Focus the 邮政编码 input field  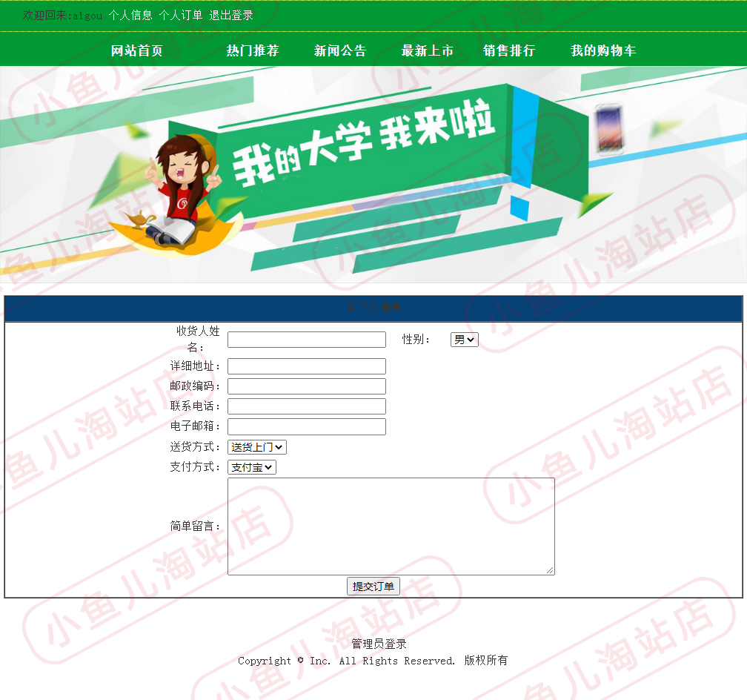[x=307, y=386]
